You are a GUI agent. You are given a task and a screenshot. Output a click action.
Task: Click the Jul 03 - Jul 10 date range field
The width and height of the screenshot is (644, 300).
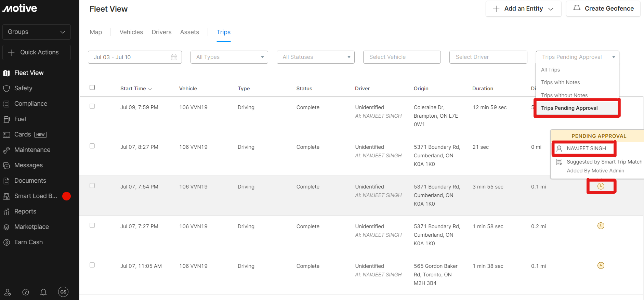(x=135, y=57)
